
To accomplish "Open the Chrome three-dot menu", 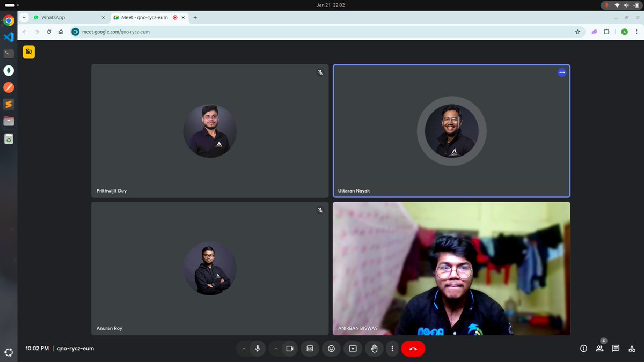I will pos(636,32).
